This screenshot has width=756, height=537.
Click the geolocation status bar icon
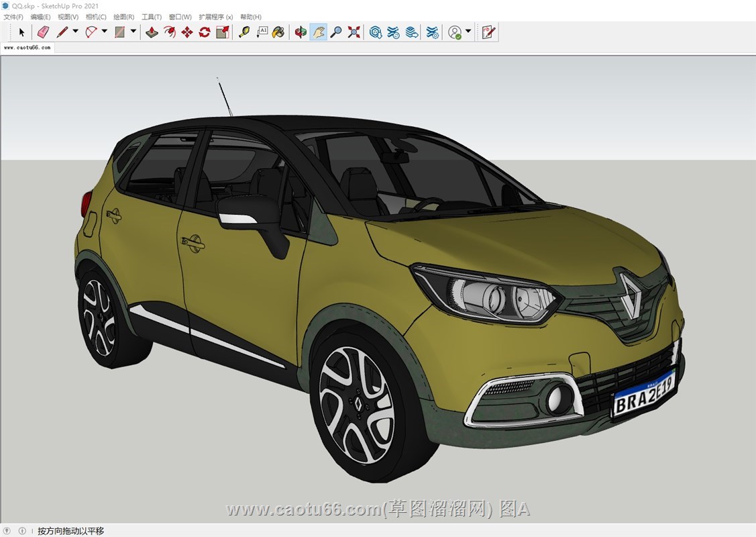click(7, 531)
